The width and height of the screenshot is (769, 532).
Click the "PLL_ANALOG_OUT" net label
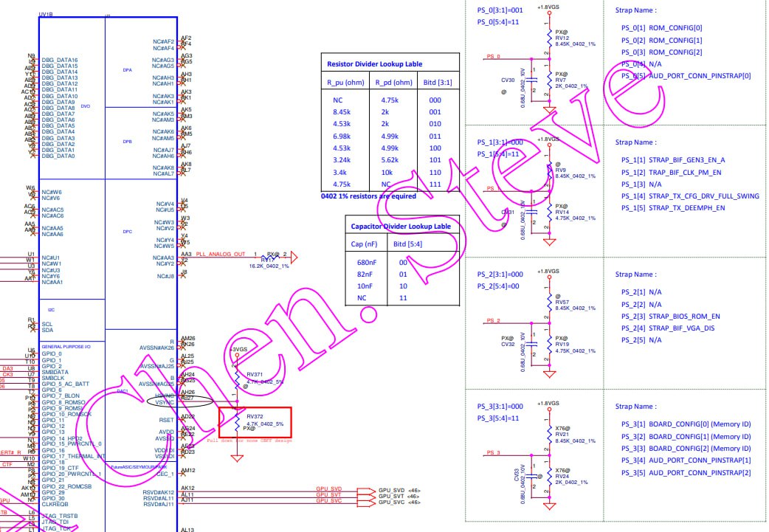pyautogui.click(x=220, y=254)
